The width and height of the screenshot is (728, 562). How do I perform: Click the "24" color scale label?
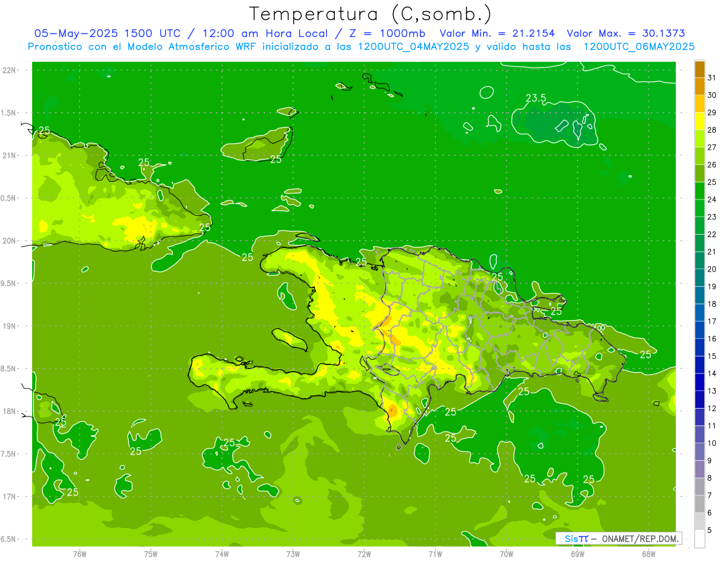(x=712, y=199)
